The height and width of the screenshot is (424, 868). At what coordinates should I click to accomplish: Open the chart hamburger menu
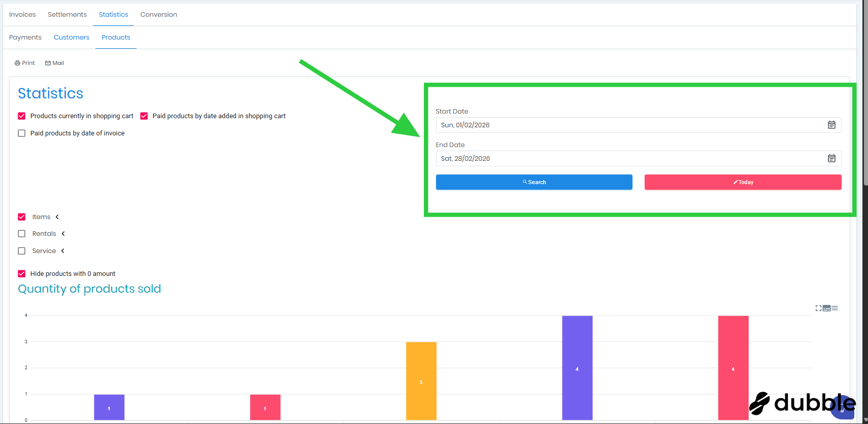(x=835, y=308)
